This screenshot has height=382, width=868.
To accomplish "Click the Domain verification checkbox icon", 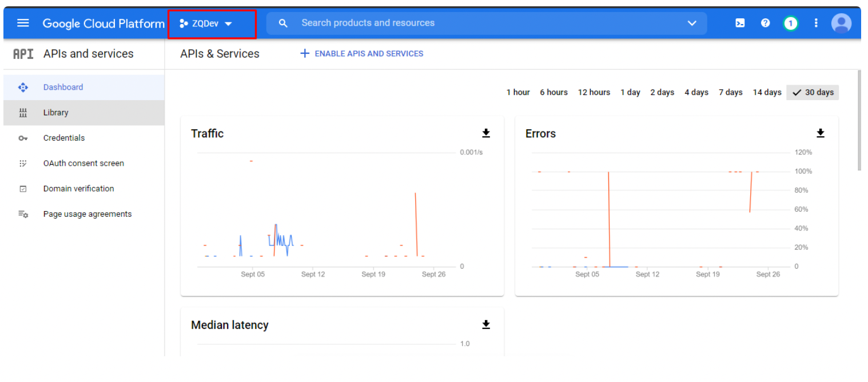I will 23,189.
